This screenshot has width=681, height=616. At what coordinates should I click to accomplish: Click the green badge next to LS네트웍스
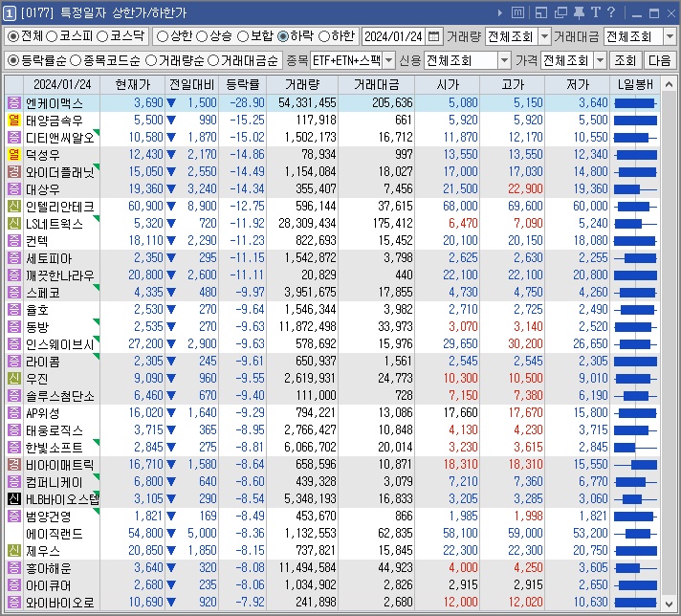coord(14,223)
